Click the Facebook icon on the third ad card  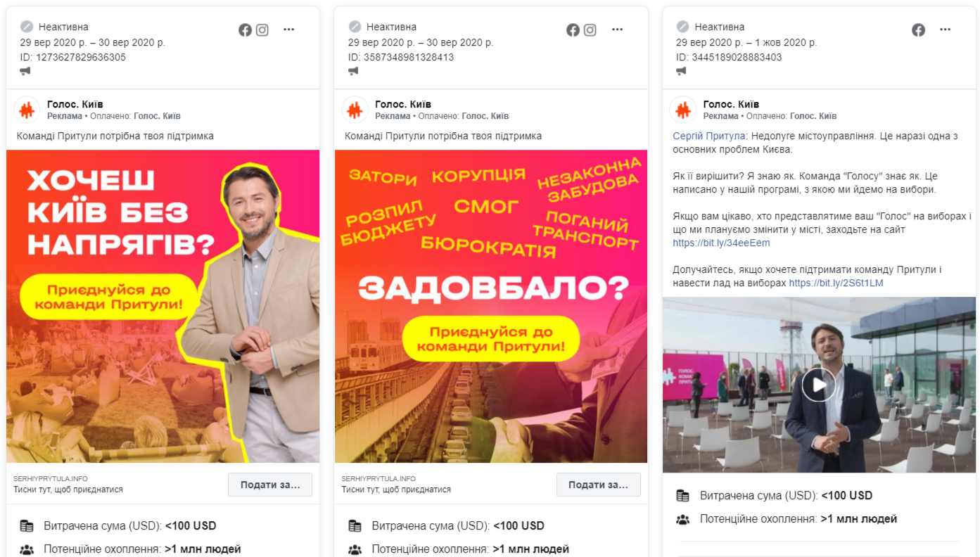918,30
